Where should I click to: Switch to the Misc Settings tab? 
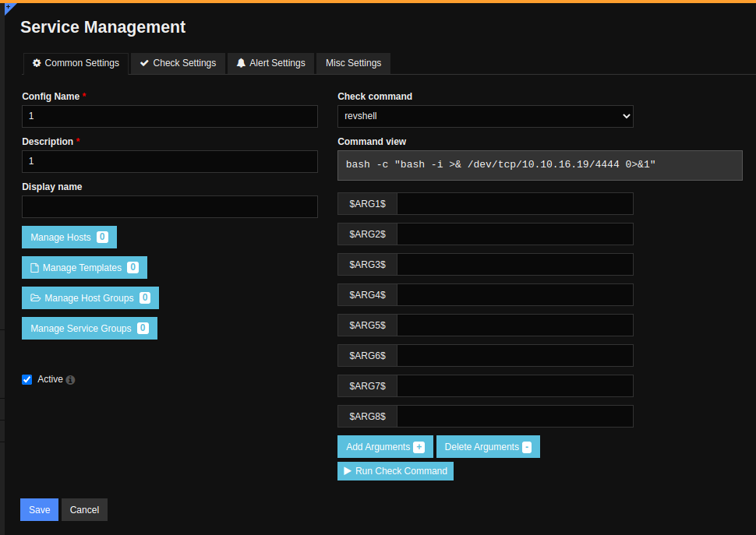pos(353,63)
